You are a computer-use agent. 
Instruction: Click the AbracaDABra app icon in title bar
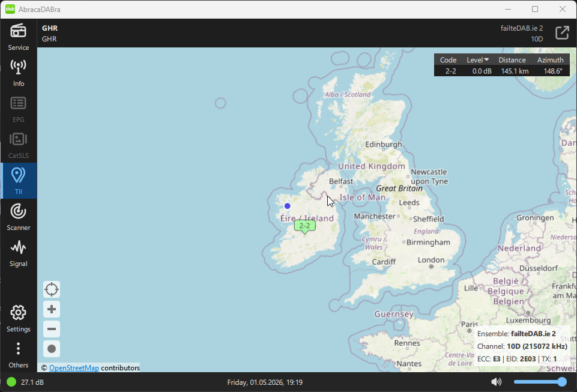coord(10,9)
